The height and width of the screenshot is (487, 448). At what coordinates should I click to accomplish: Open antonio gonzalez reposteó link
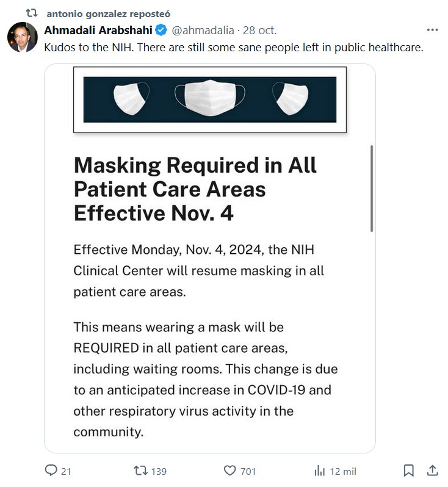[108, 13]
